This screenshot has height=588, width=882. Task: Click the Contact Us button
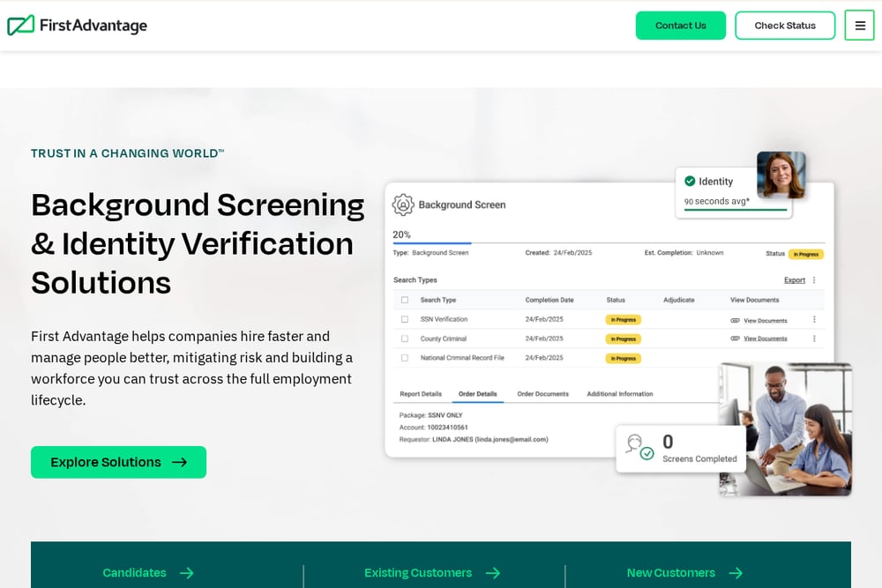(x=681, y=26)
